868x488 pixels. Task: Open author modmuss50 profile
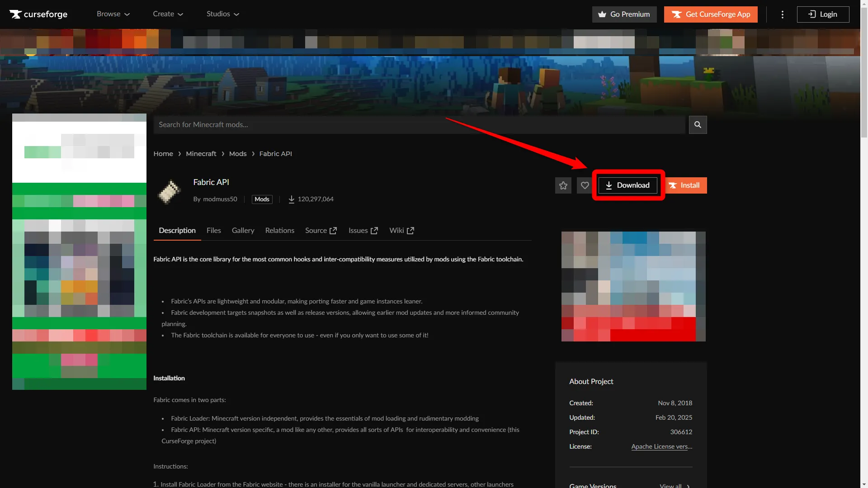point(220,199)
